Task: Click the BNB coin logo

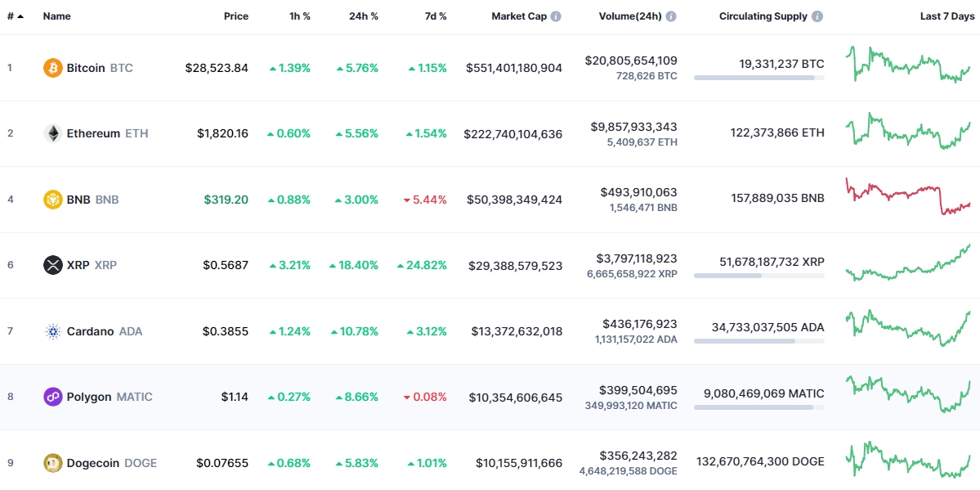Action: 53,200
